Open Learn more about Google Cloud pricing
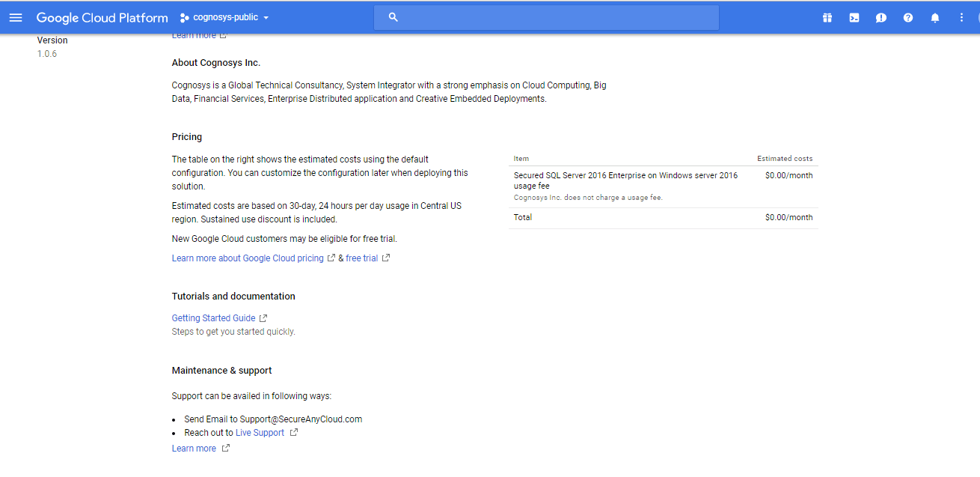The width and height of the screenshot is (980, 477). [248, 258]
